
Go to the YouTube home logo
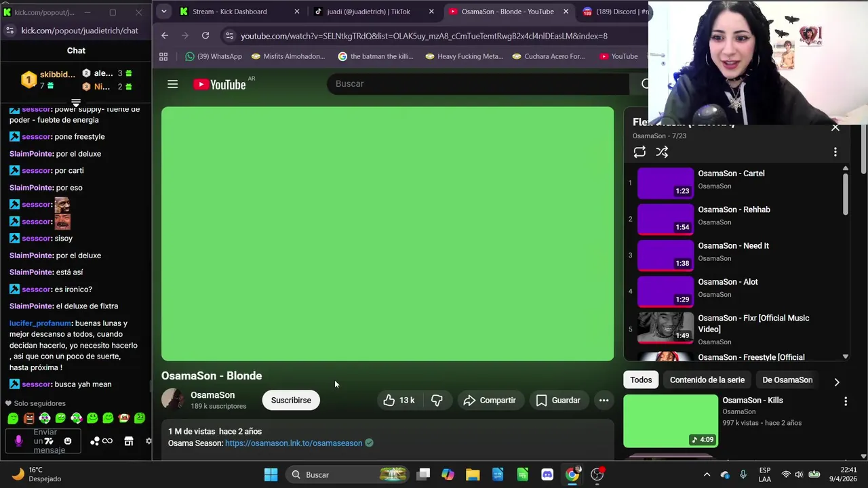click(x=219, y=84)
